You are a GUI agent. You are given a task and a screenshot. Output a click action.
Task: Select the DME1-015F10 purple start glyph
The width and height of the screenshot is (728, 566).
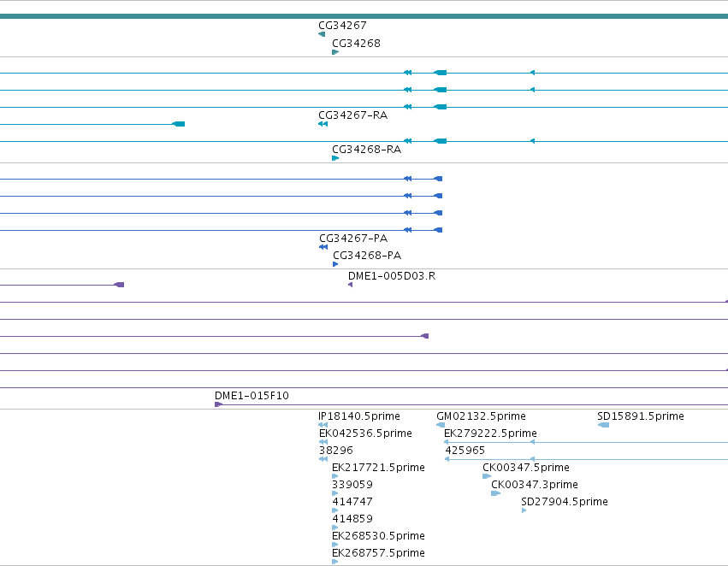pos(218,404)
